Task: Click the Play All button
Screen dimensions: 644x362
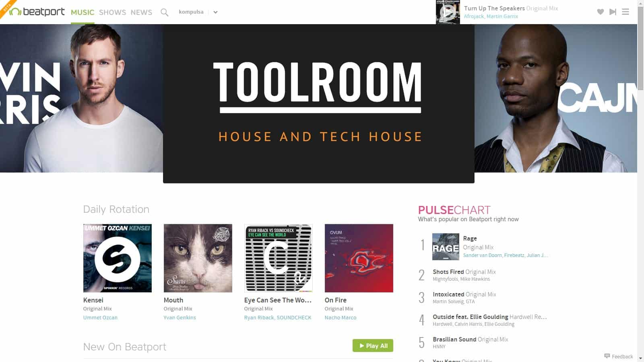Action: point(373,346)
